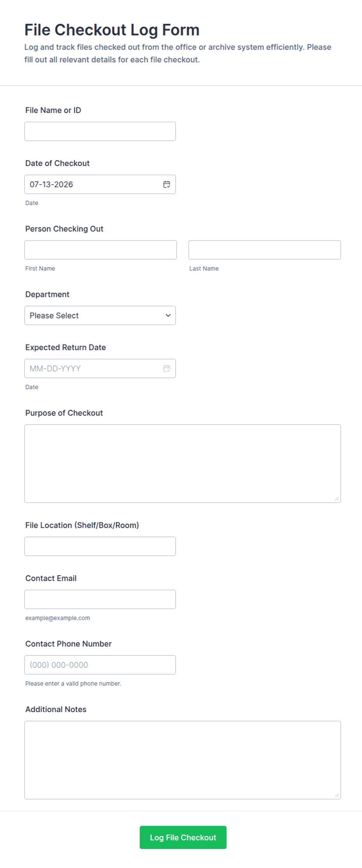Grab the Additional Notes resize handle
Viewport: 362px width, 868px height.
[x=337, y=795]
